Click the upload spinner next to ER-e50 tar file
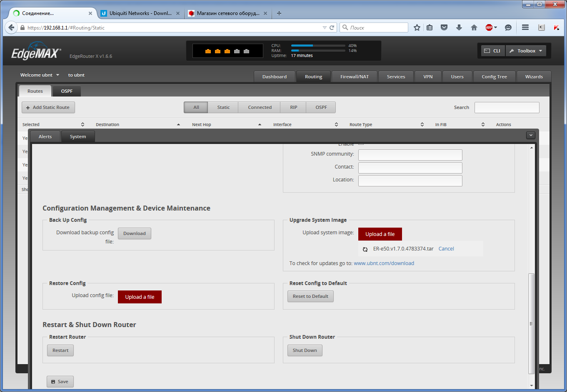This screenshot has height=392, width=567. (x=365, y=249)
